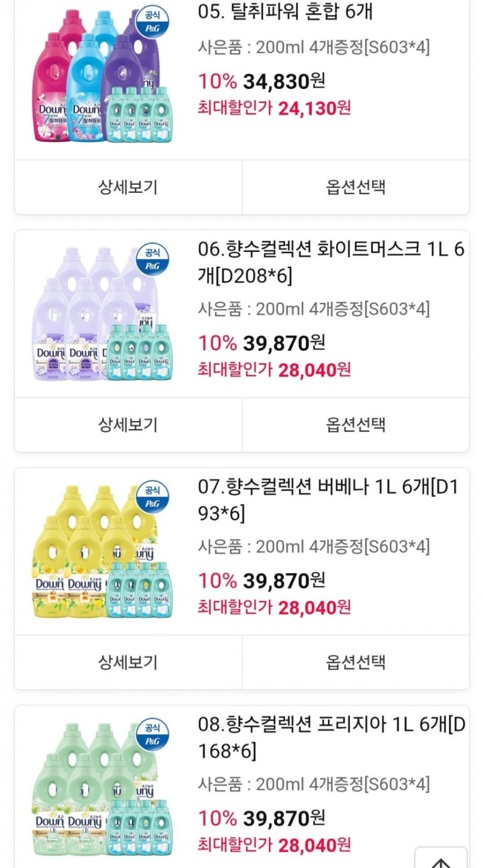484x868 pixels.
Task: View details (상세보기) of 화이트머스크 product
Action: 128,425
